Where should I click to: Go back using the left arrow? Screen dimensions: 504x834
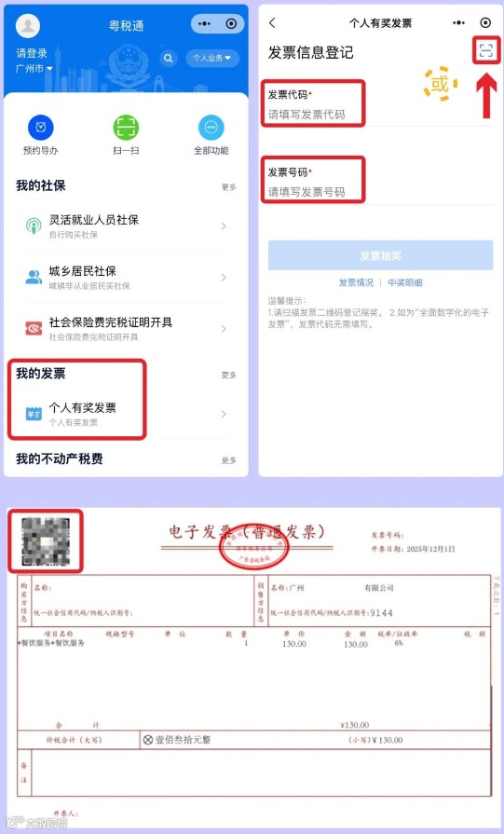pyautogui.click(x=272, y=23)
